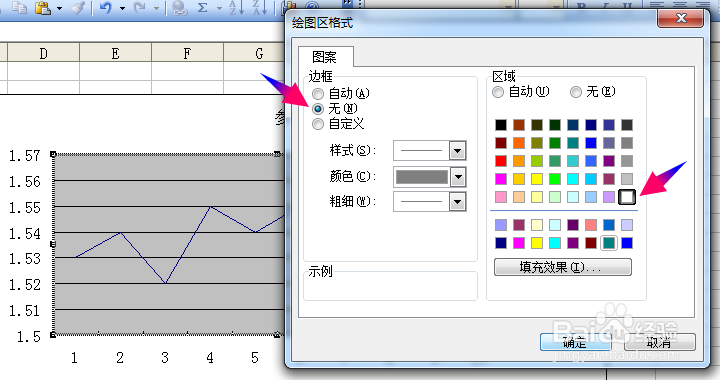Image resolution: width=720 pixels, height=380 pixels.
Task: Click the category axis label 3
Action: 165,358
